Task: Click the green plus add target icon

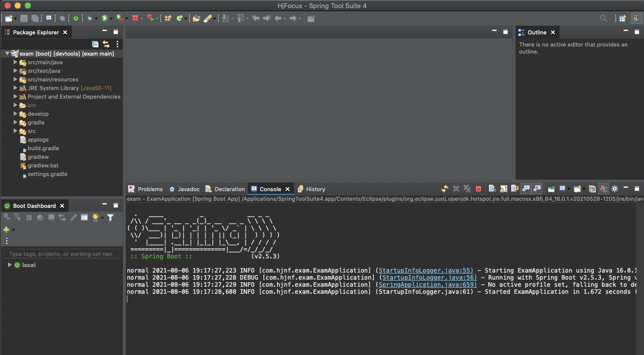Action: click(x=7, y=230)
